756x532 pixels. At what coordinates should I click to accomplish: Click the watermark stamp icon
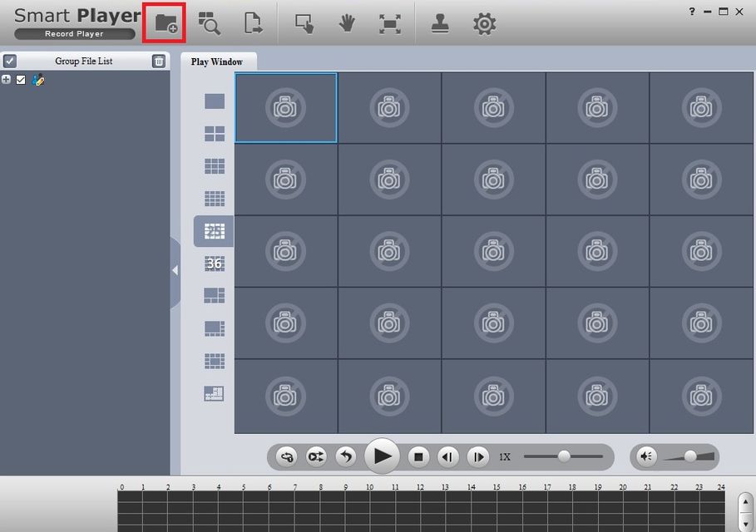click(440, 23)
